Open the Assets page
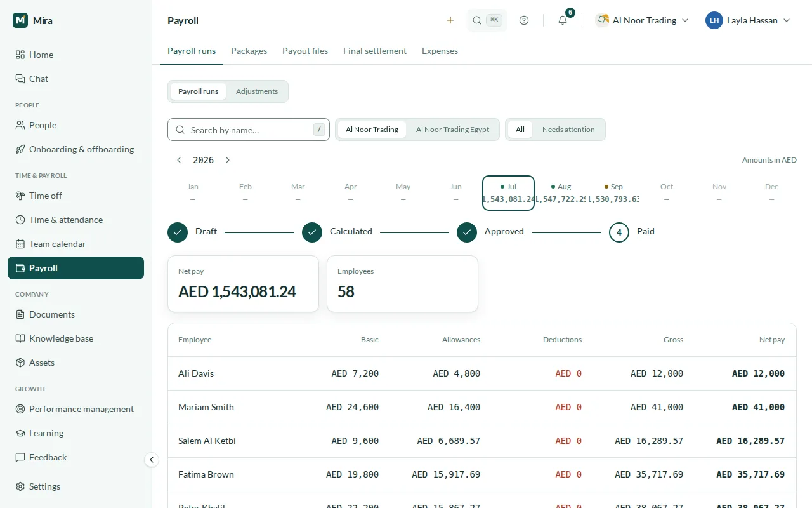 click(x=75, y=363)
